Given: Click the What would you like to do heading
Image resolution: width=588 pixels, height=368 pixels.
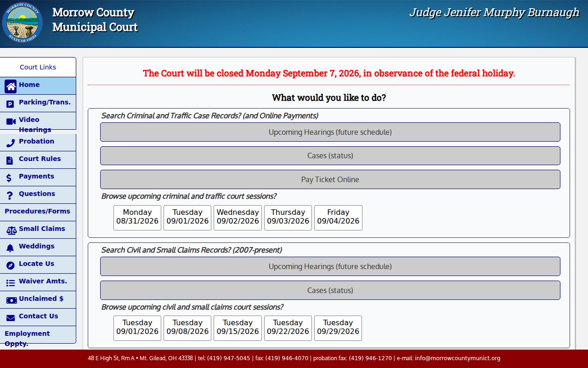Looking at the screenshot, I should tap(329, 98).
